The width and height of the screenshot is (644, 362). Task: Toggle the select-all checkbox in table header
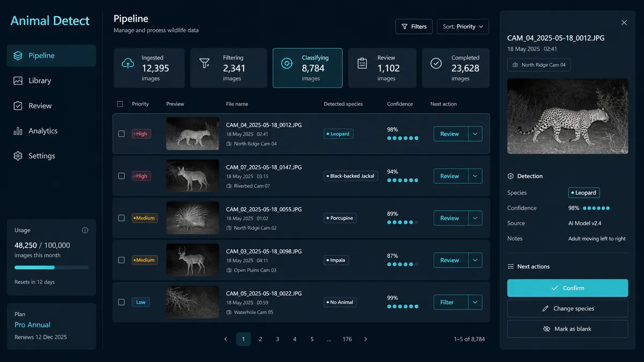[x=120, y=104]
